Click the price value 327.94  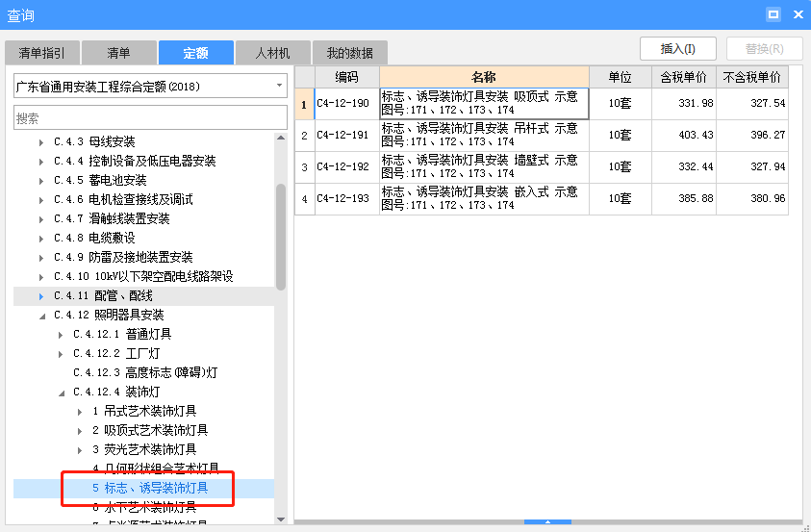(768, 166)
